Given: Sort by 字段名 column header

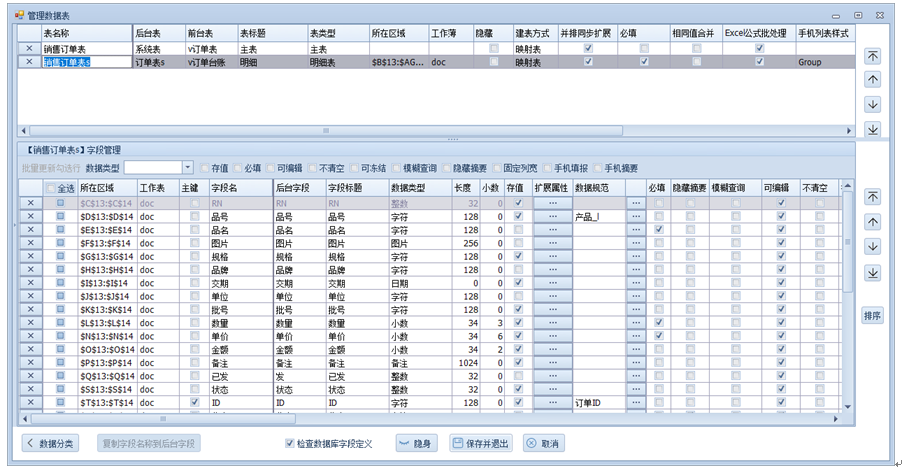Looking at the screenshot, I should tap(240, 188).
